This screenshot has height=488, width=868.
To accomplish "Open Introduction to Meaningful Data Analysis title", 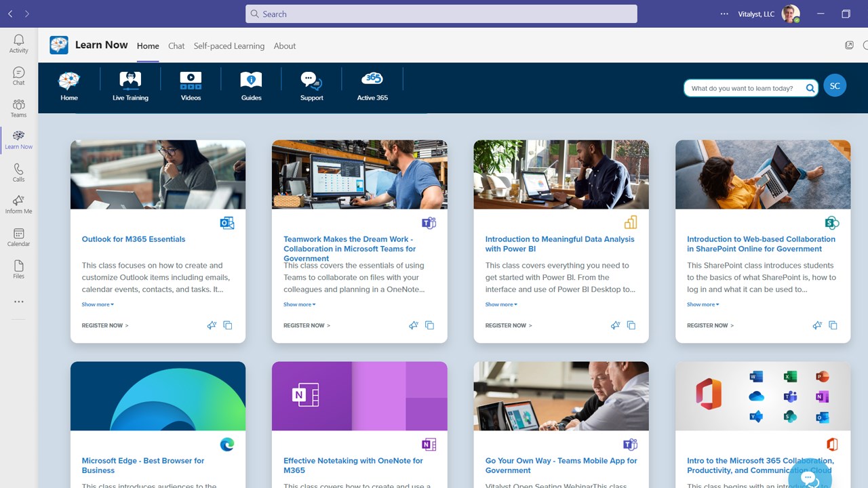I will coord(560,244).
